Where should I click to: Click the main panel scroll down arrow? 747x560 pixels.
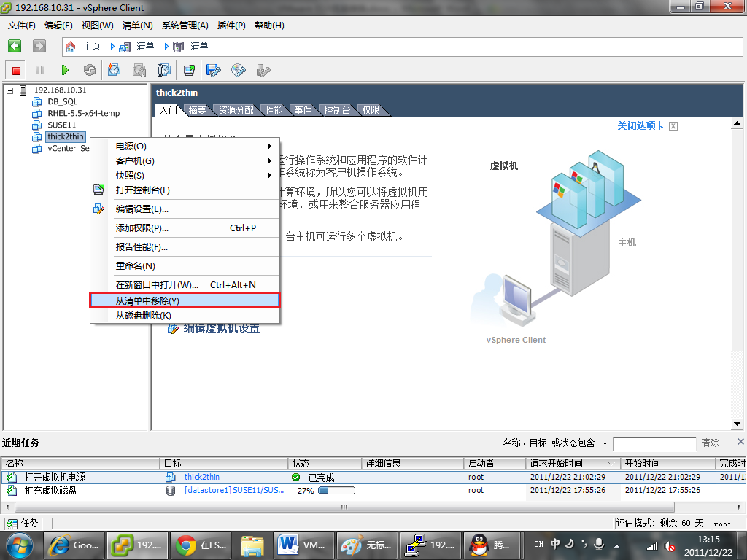point(737,424)
